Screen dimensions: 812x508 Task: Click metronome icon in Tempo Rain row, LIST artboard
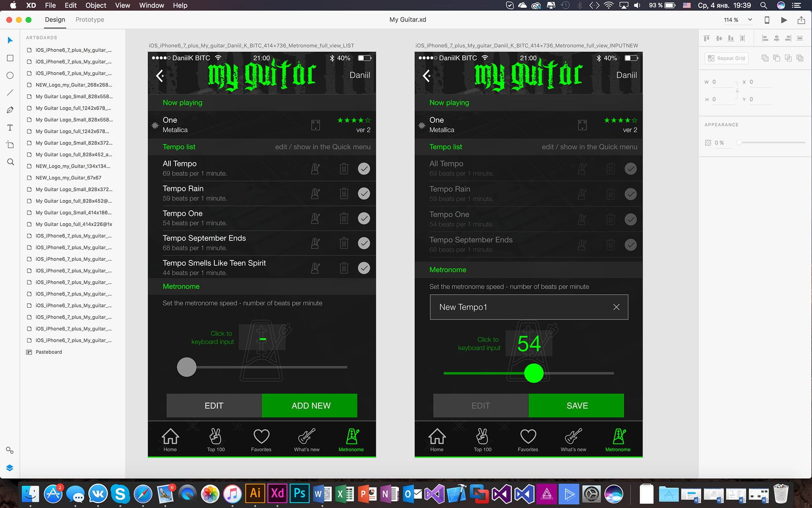pos(315,193)
